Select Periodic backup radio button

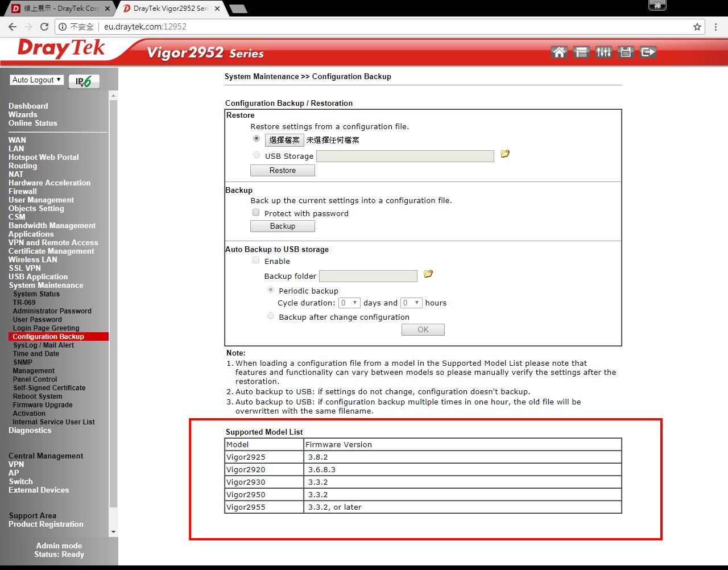point(271,290)
